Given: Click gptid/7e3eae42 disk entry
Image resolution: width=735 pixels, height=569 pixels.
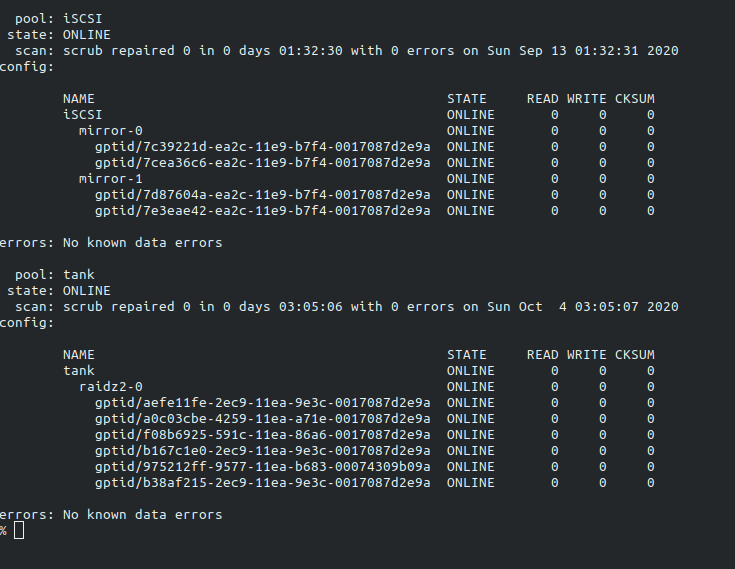Looking at the screenshot, I should point(262,210).
